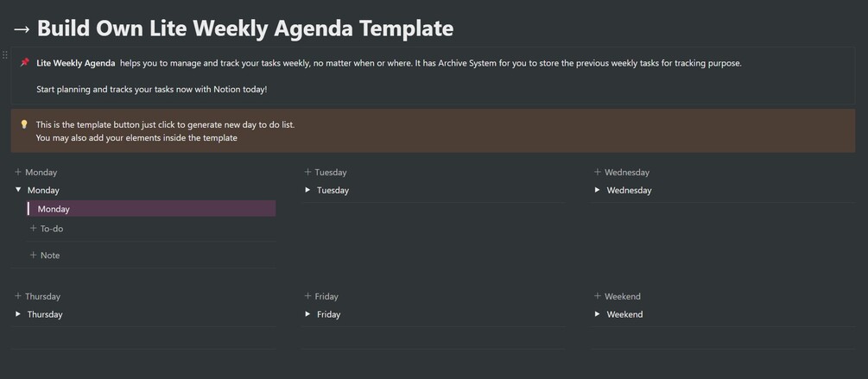
Task: Click the brown template button hint callout
Action: (x=432, y=131)
